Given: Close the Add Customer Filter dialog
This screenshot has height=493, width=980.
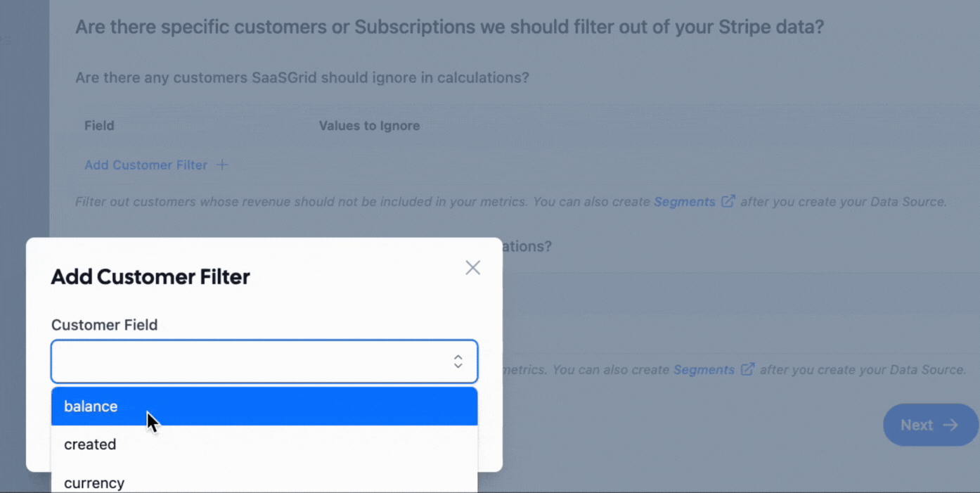Looking at the screenshot, I should click(472, 267).
